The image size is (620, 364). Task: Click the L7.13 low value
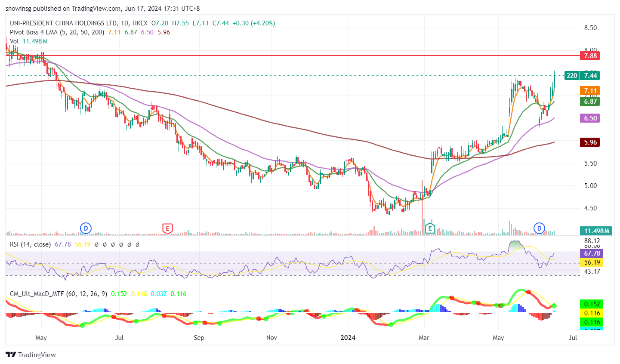(x=200, y=23)
